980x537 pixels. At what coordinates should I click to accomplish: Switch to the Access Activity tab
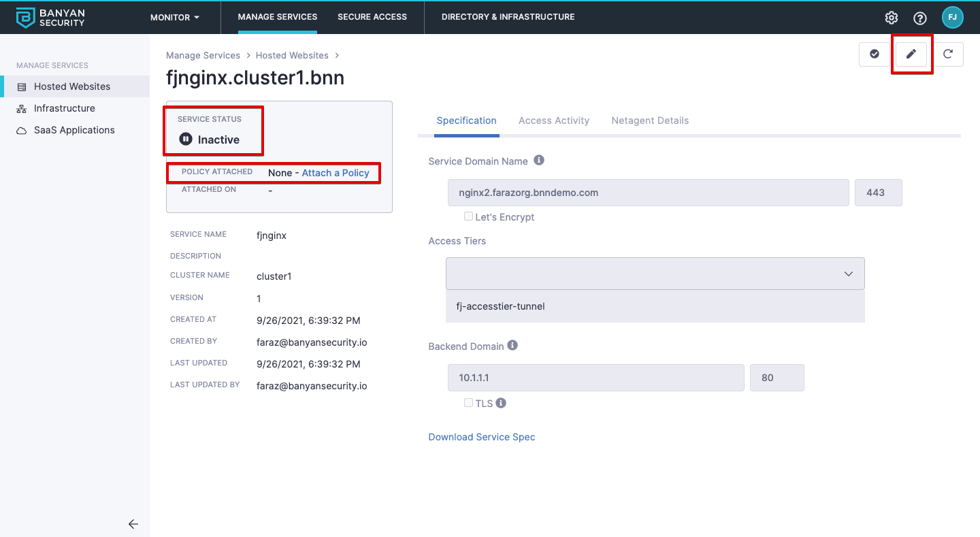(553, 120)
